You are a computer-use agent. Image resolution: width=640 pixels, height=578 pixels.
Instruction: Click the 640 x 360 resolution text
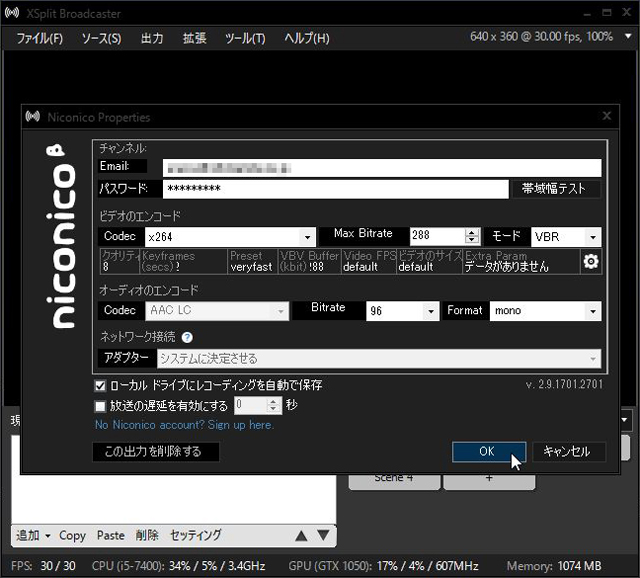point(541,37)
